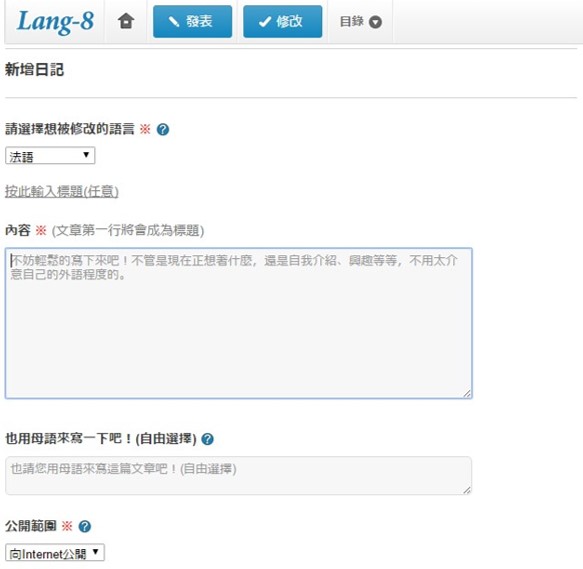Click the 新增日記 page heading

[34, 70]
